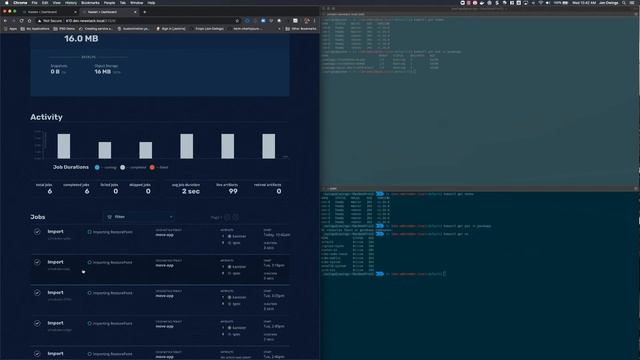Close the second Dashboard browser tab
This screenshot has width=640, height=360.
point(135,12)
